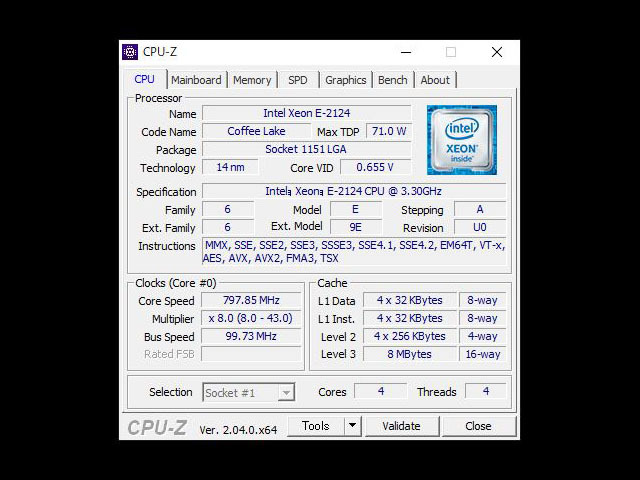The height and width of the screenshot is (480, 640).
Task: Click the Ext. Family value 6
Action: click(228, 227)
